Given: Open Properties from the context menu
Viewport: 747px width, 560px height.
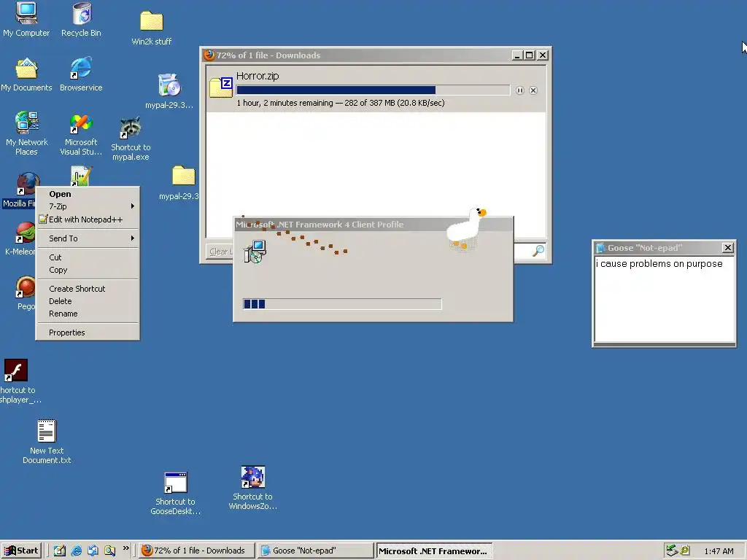Looking at the screenshot, I should pos(88,332).
